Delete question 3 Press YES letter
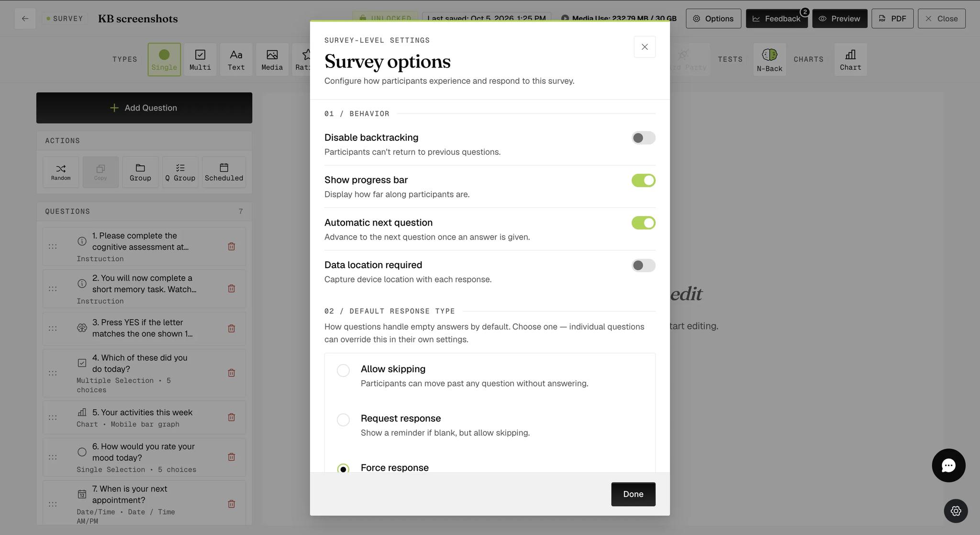 (231, 329)
